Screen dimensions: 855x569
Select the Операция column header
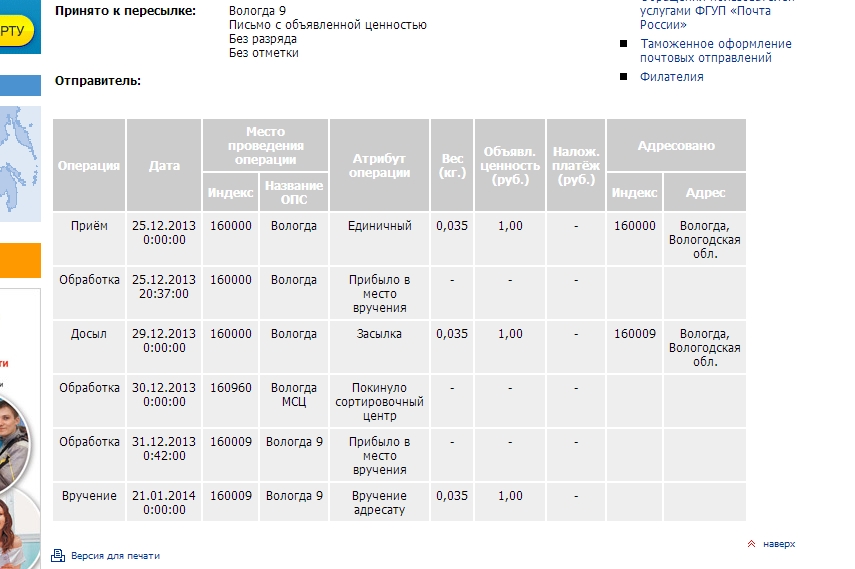[89, 165]
